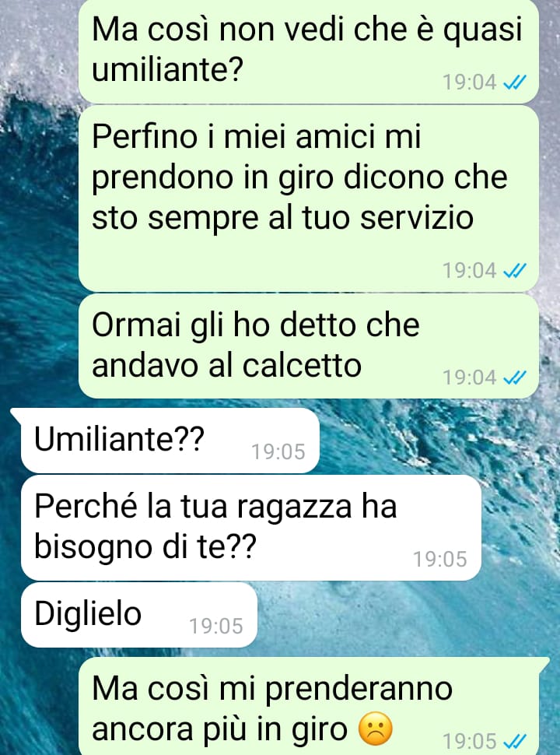Screen dimensions: 560x755
Task: Tap the 'Diglielo' message bubble
Action: pos(139,615)
